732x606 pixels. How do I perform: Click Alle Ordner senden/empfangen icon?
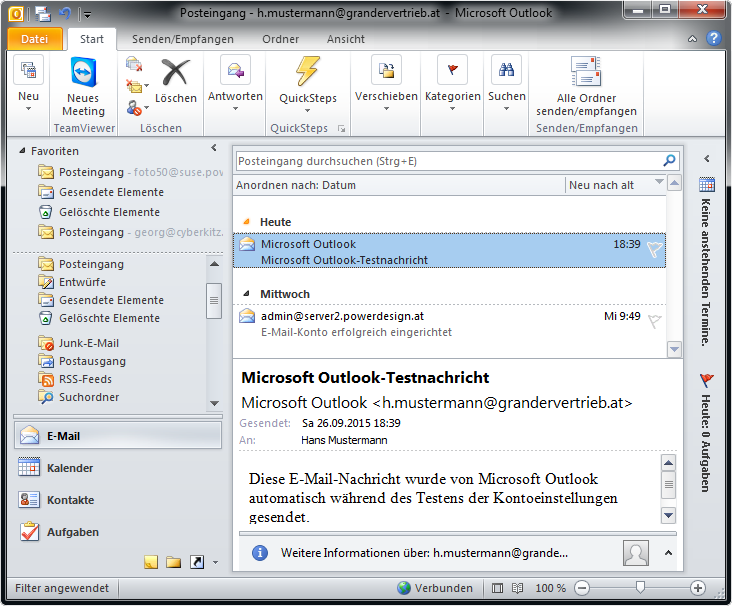(585, 73)
